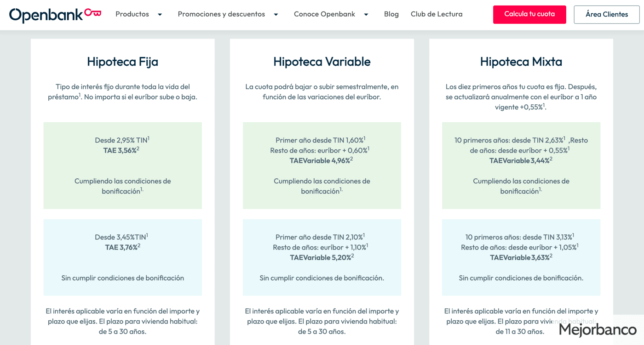
Task: Click Hipoteca Mixta 'Cumpliendo las condiciones' text
Action: (x=521, y=186)
